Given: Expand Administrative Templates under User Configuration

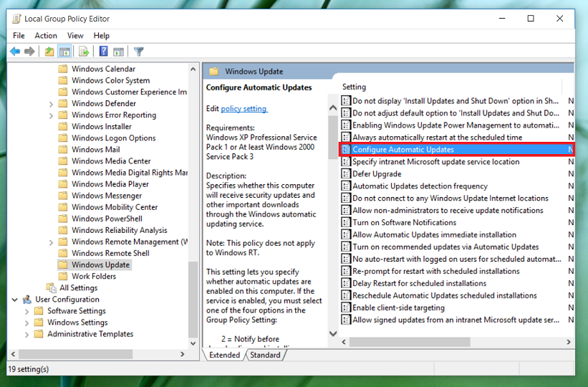Looking at the screenshot, I should point(26,335).
